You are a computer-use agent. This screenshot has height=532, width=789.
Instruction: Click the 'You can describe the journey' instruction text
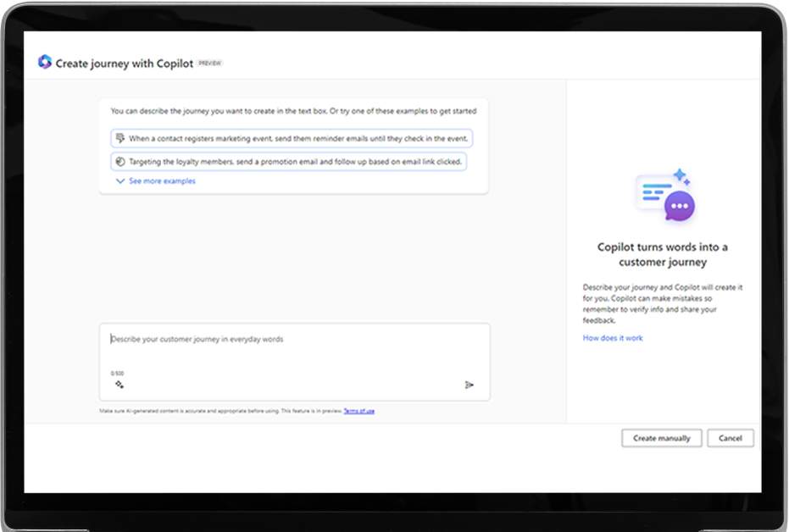[x=293, y=111]
